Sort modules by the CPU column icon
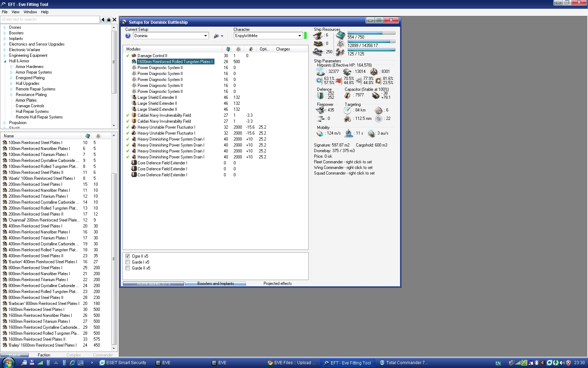The image size is (588, 368). pos(228,49)
